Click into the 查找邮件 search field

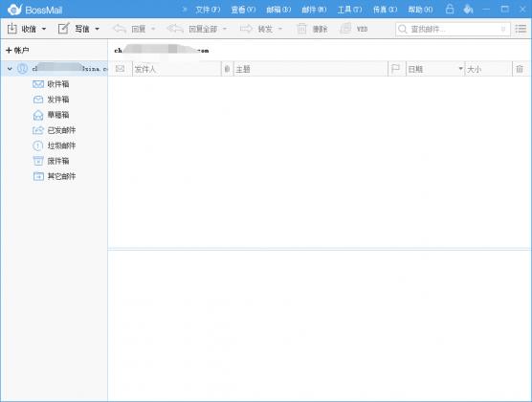[453, 30]
